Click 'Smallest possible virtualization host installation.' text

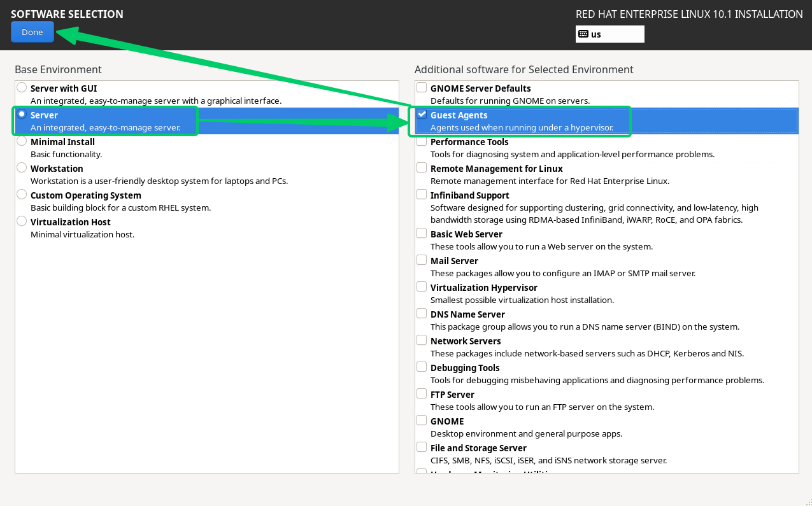click(522, 300)
